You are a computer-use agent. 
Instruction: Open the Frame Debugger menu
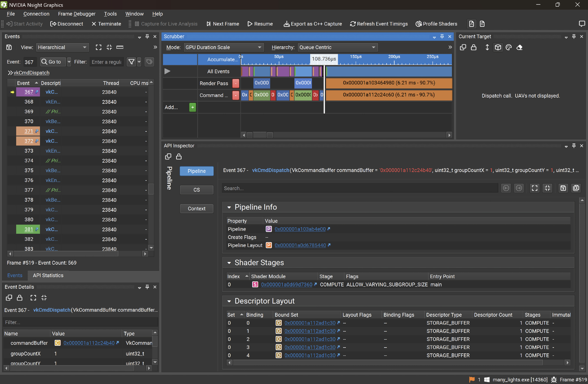pyautogui.click(x=76, y=14)
